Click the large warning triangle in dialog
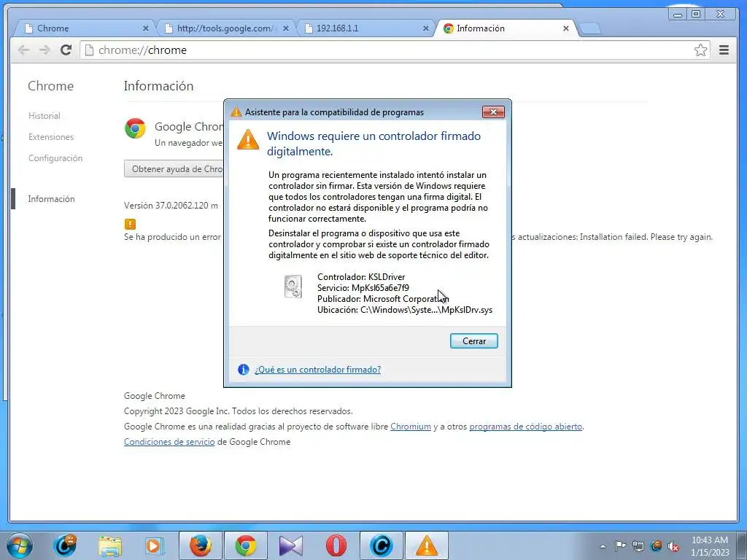Image resolution: width=747 pixels, height=560 pixels. pyautogui.click(x=248, y=139)
